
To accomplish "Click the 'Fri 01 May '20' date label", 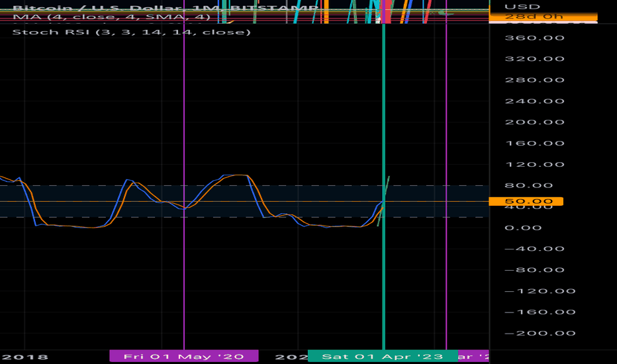I will point(184,356).
